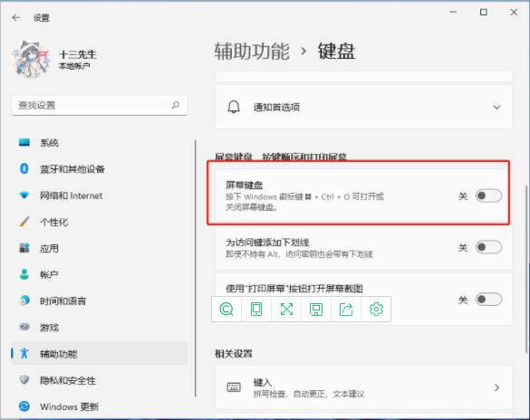This screenshot has width=530, height=420.
Task: Click the accessibility figure icon
Action: tap(24, 353)
